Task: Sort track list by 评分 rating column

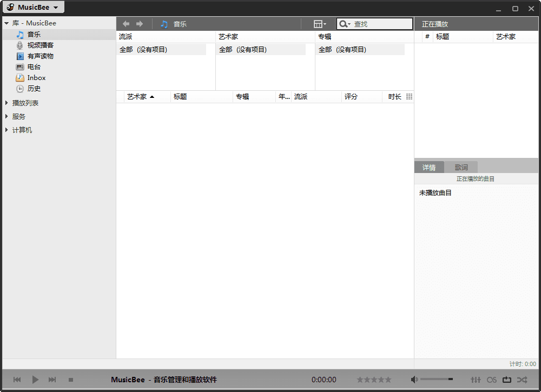Action: pyautogui.click(x=362, y=97)
